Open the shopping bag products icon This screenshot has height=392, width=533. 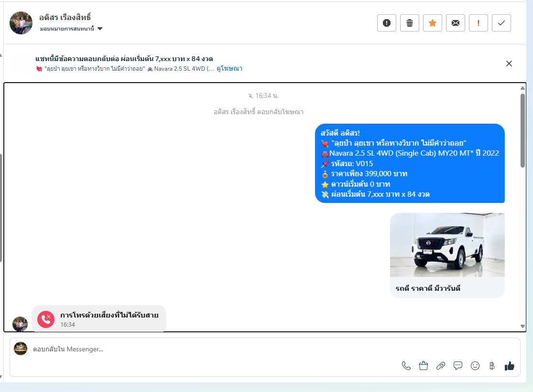pyautogui.click(x=423, y=366)
